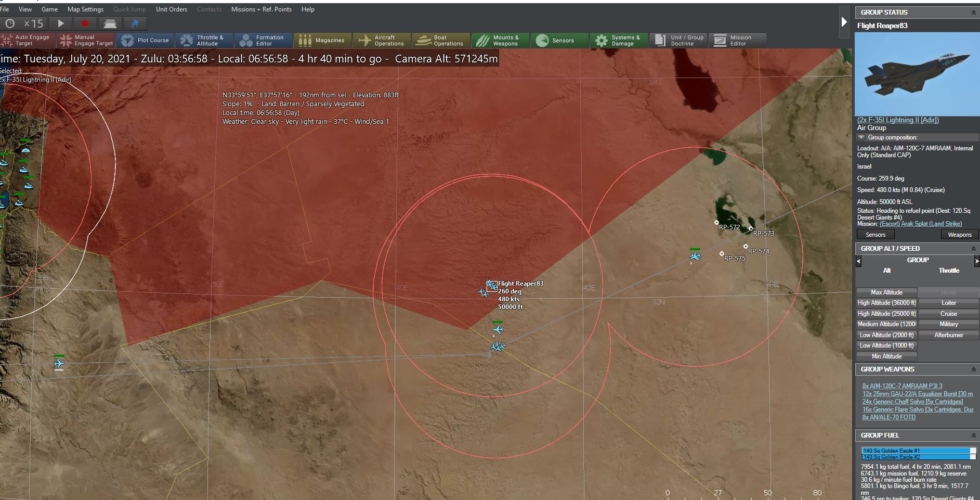Viewport: 980px width, 500px height.
Task: Open the Game menu
Action: click(49, 9)
